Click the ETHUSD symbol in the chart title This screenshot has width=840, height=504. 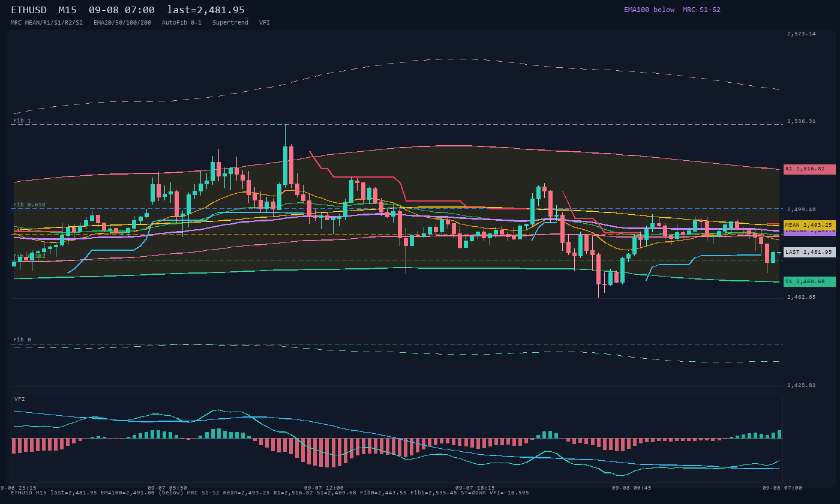click(x=29, y=10)
